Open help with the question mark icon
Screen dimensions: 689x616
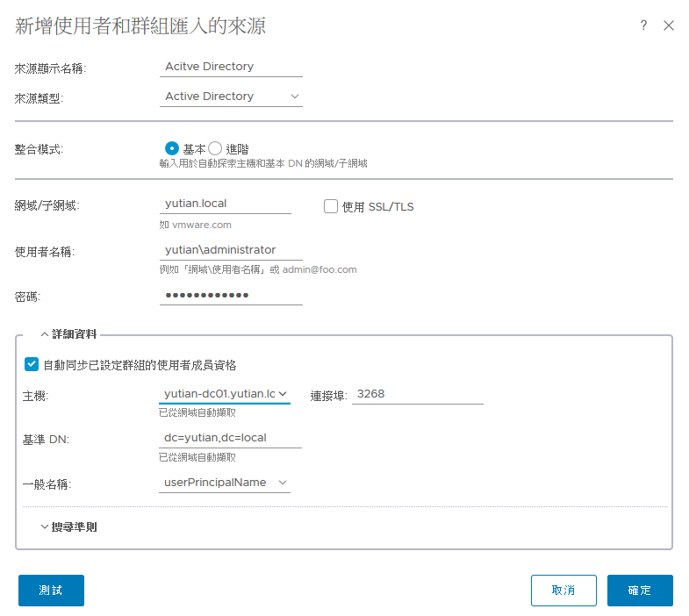tap(643, 25)
